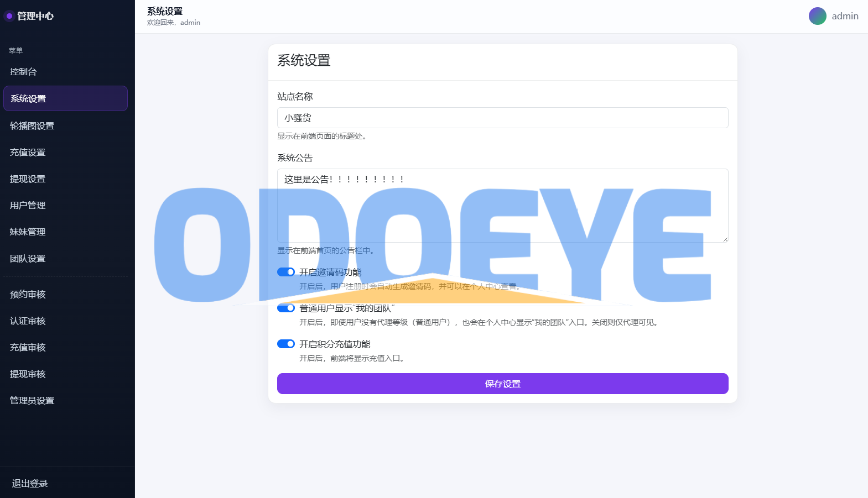Open 认证审核 in the sidebar

[x=65, y=321]
